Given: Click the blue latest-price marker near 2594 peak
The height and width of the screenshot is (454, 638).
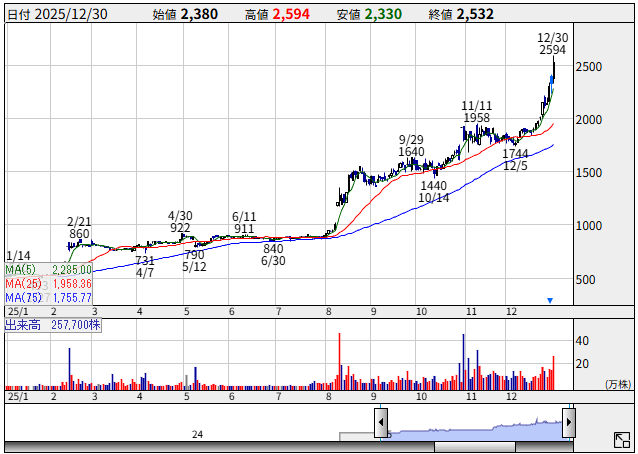Looking at the screenshot, I should point(552,79).
